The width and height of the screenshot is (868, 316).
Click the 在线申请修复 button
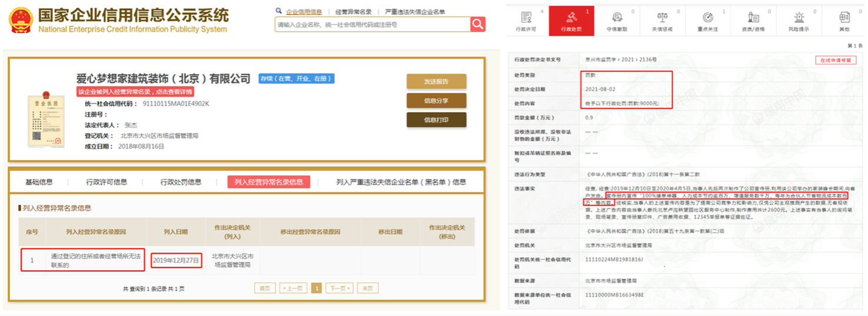pyautogui.click(x=836, y=60)
